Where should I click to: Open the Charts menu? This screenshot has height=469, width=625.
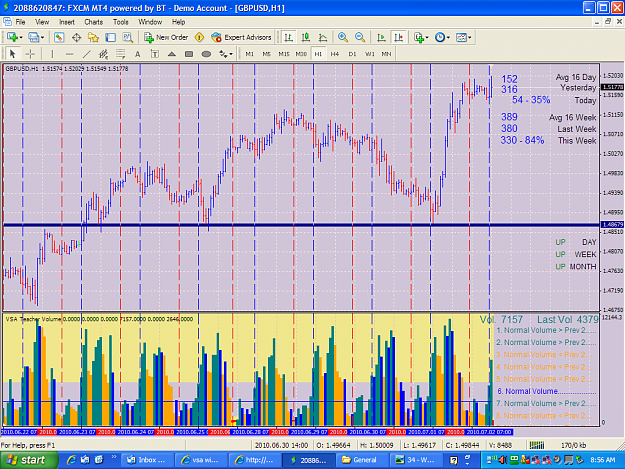[94, 22]
